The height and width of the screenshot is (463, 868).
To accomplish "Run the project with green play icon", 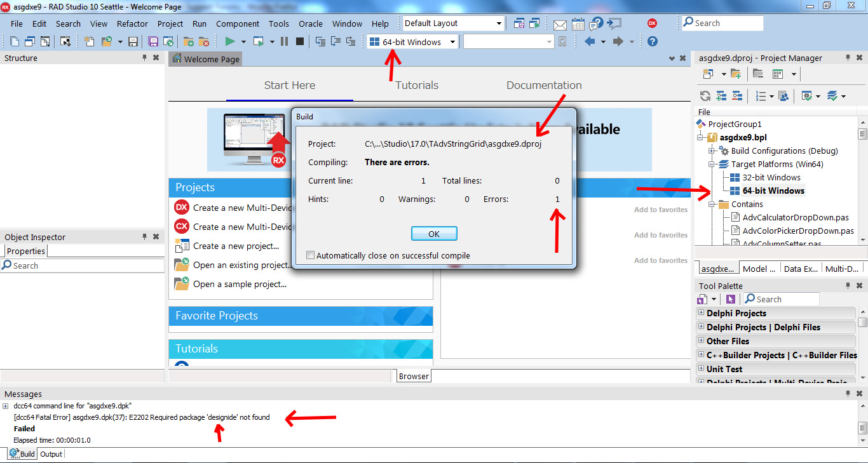I will coord(230,42).
